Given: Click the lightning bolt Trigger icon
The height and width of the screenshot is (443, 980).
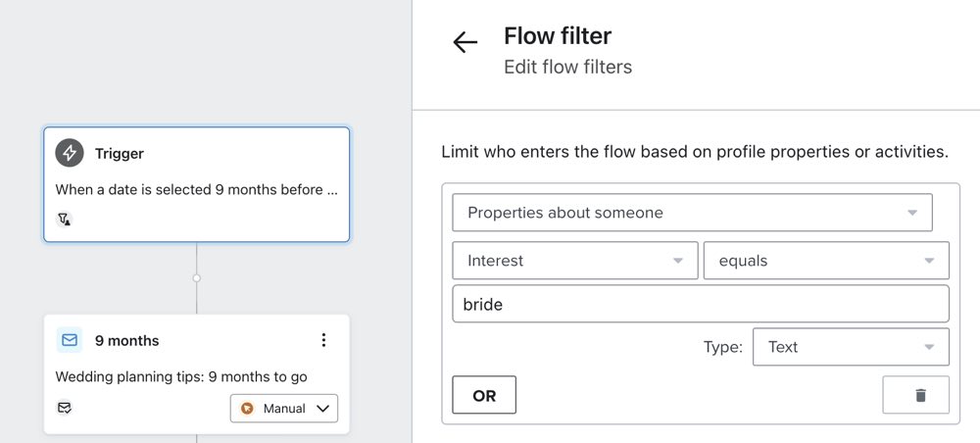Looking at the screenshot, I should 69,153.
